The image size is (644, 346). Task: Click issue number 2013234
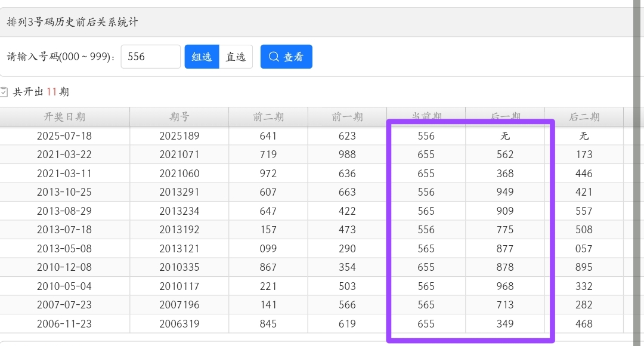coord(179,211)
